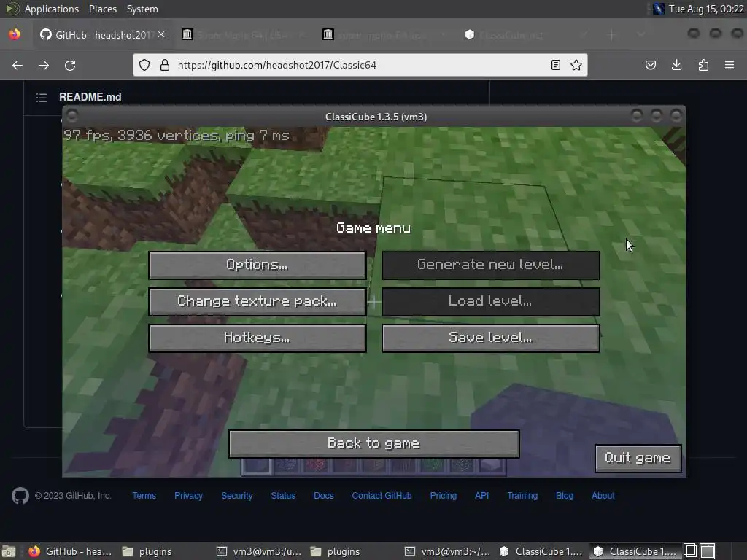Open tracking protection shield icon

[x=144, y=65]
